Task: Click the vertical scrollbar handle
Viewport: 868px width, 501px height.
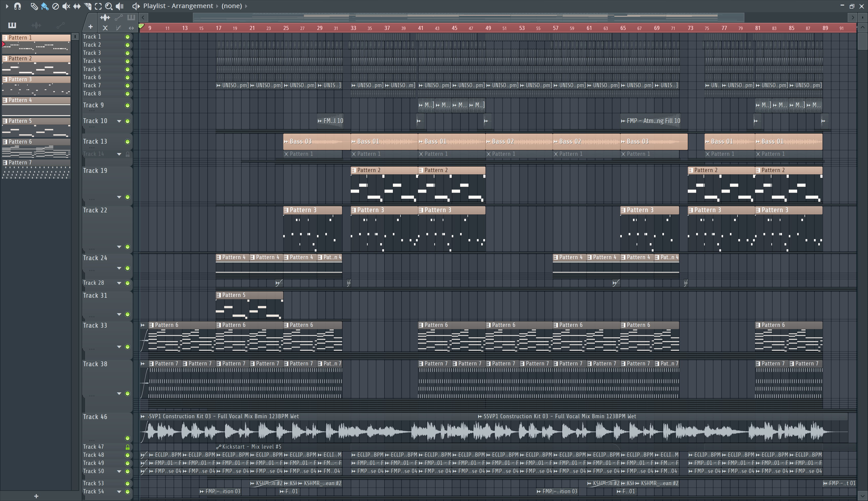Action: (862, 41)
